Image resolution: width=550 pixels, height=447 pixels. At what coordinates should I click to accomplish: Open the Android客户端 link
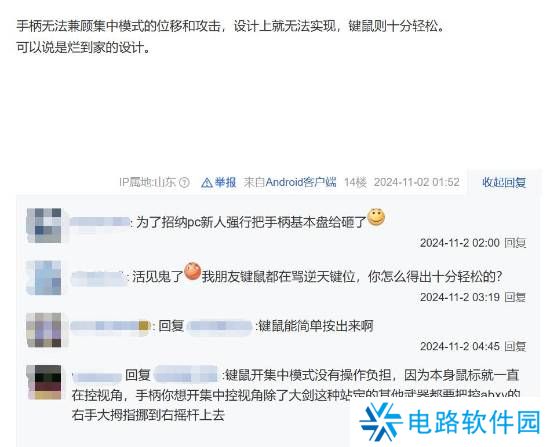coord(301,182)
